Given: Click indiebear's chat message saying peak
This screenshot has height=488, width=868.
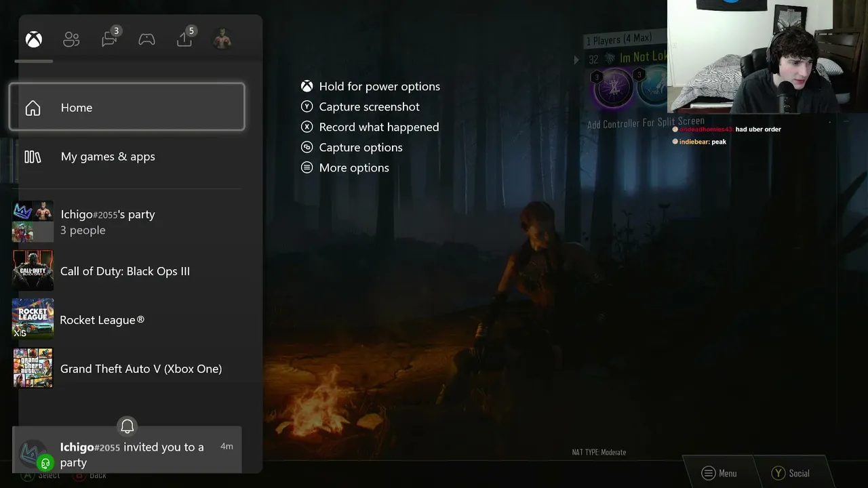Looking at the screenshot, I should [x=699, y=142].
